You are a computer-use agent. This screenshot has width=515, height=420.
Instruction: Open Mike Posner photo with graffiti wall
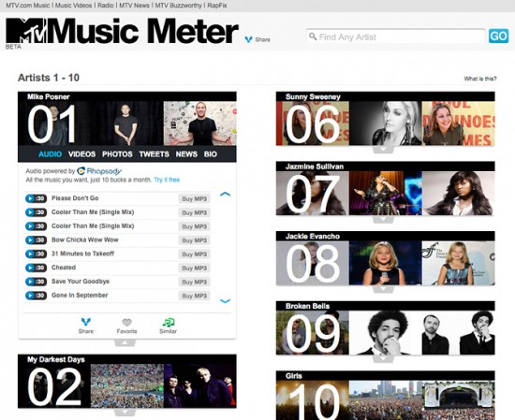(199, 123)
